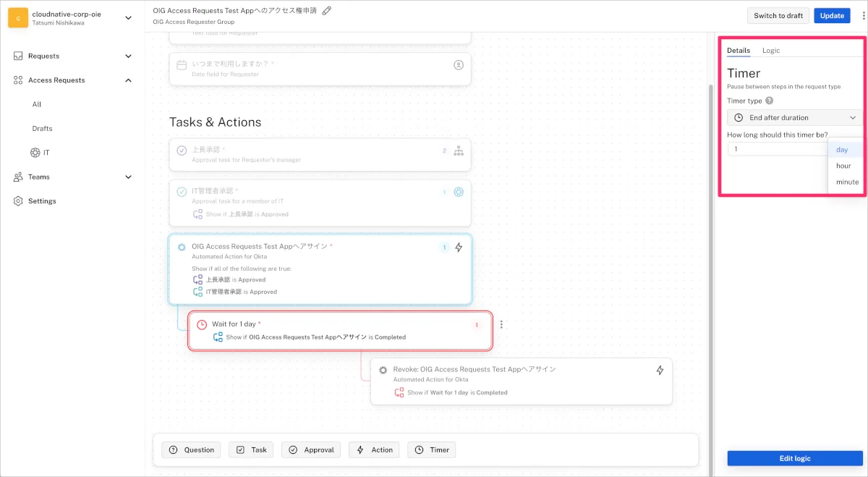Click the timer duration number field

pyautogui.click(x=777, y=149)
